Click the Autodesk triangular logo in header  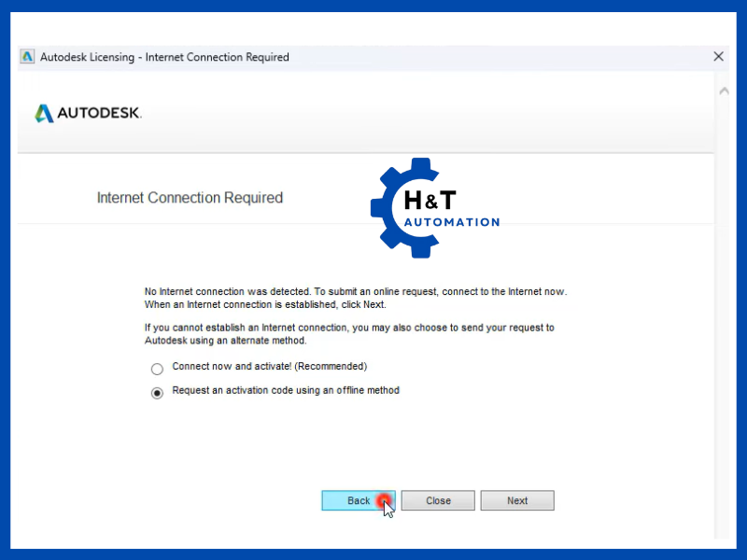[44, 113]
